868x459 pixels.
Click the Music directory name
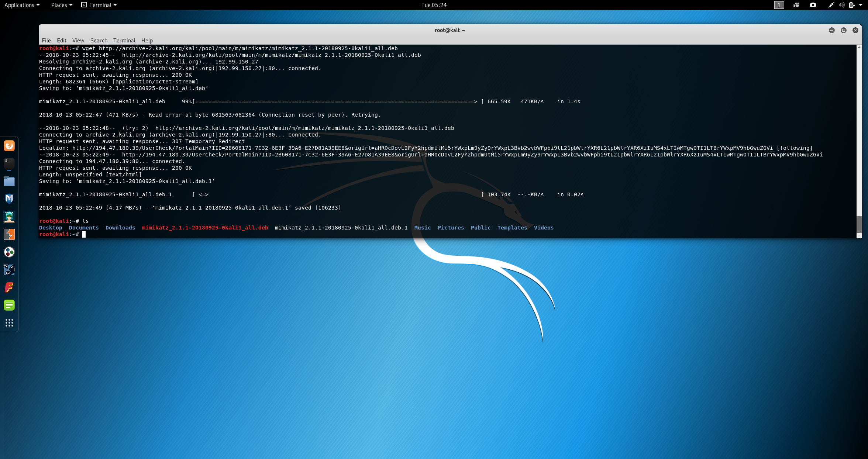pyautogui.click(x=423, y=228)
